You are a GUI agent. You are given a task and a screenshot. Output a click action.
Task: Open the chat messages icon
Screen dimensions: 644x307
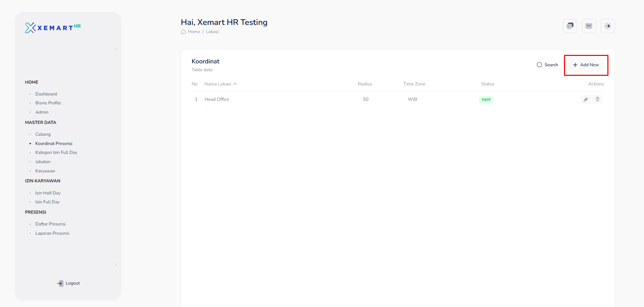[570, 26]
